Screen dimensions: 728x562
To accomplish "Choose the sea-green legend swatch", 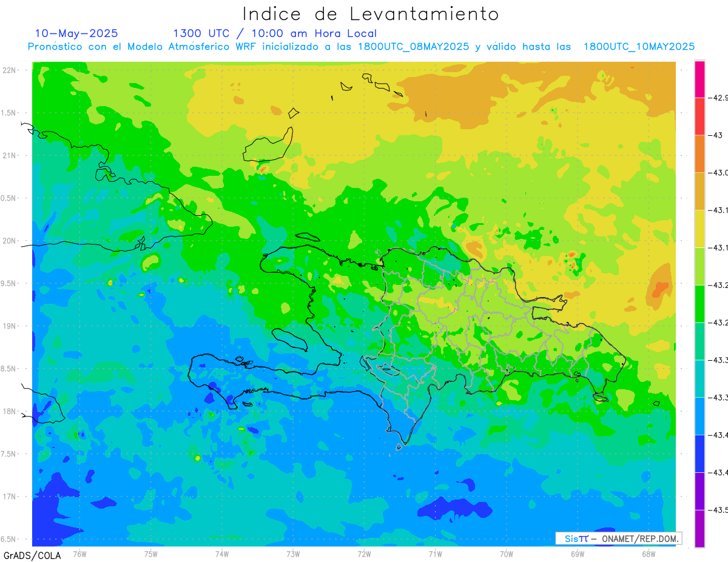I will [699, 341].
